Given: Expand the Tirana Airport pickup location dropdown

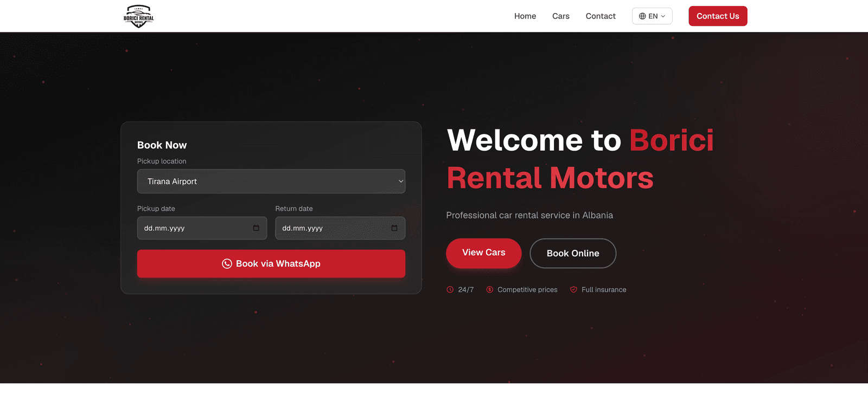Looking at the screenshot, I should pos(271,182).
